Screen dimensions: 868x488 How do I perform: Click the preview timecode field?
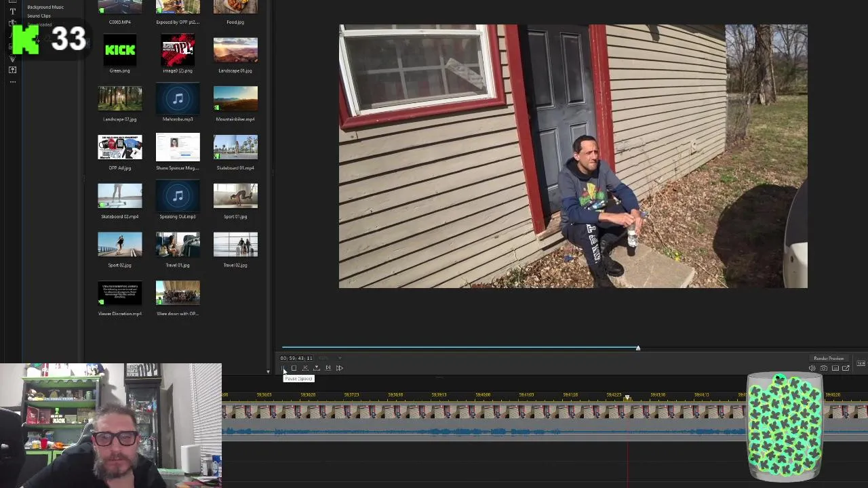[296, 358]
